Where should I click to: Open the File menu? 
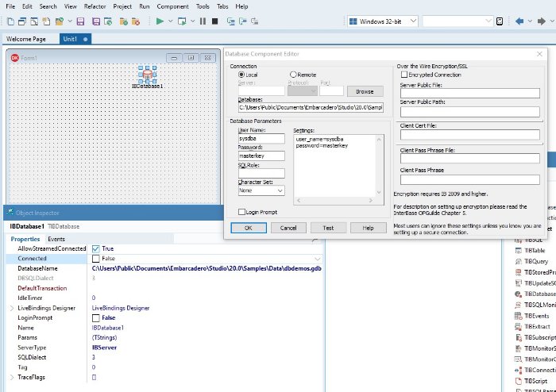(x=10, y=6)
